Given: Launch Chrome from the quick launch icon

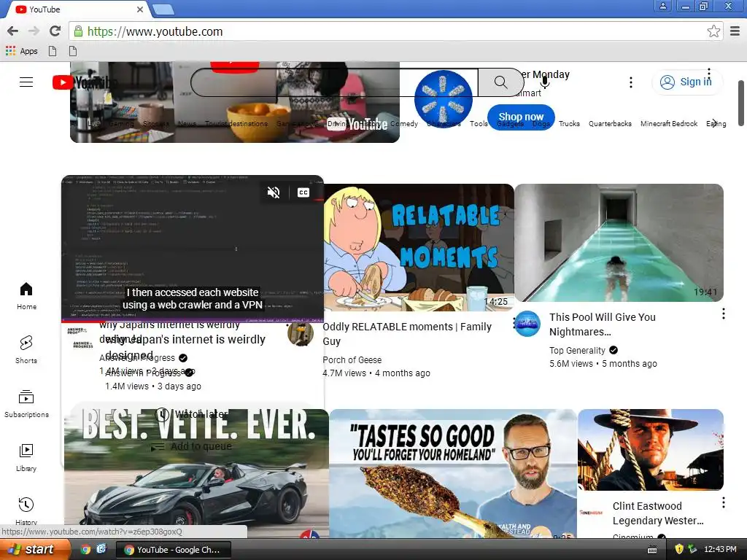Looking at the screenshot, I should 85,550.
